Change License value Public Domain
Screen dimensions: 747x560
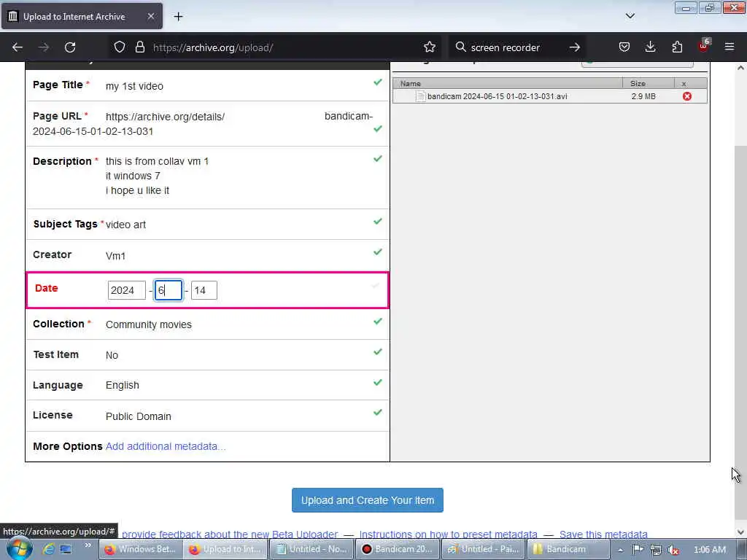pos(138,416)
